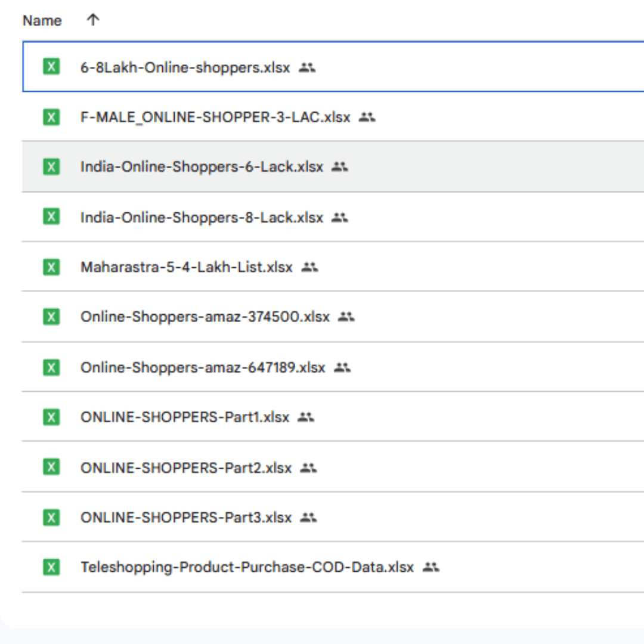The image size is (644, 644).
Task: Select the Maharastra-5-4-Lakh-List.xlsx file name
Action: [187, 267]
